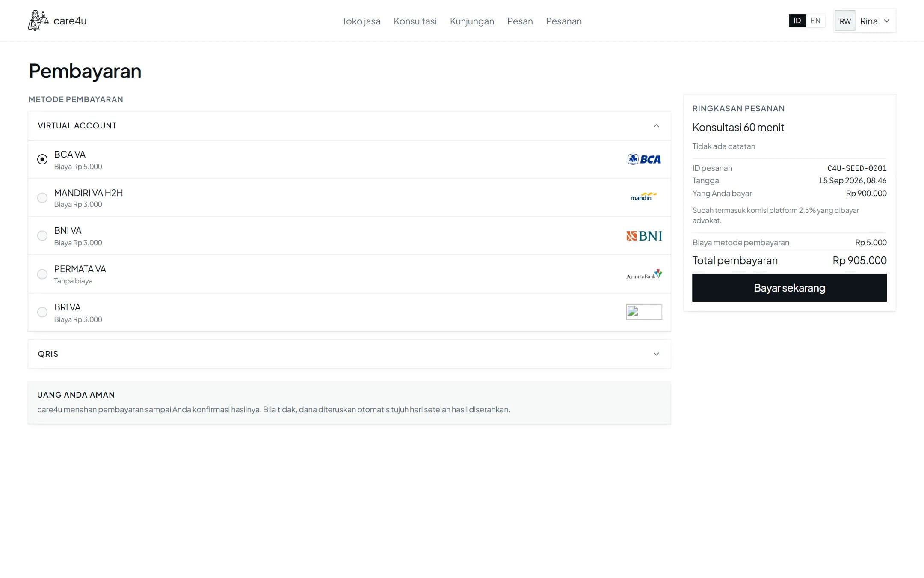Click the order ID C4U-SEED-0001
This screenshot has height=578, width=924.
tap(857, 168)
